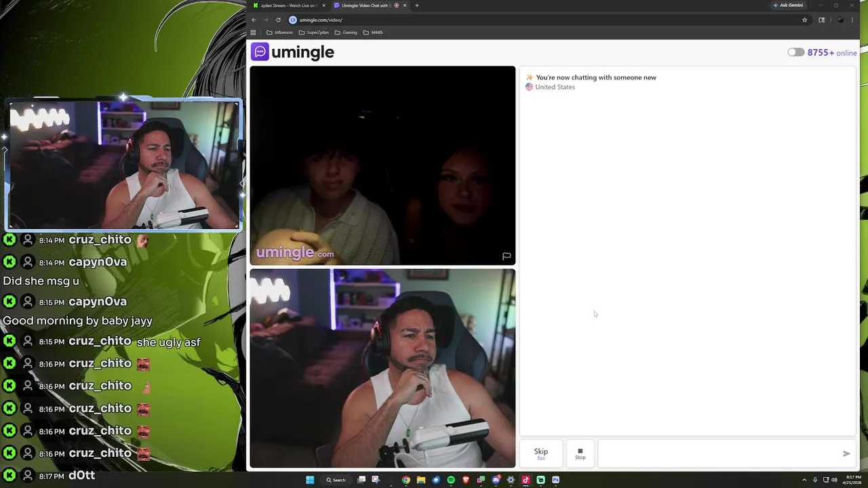Click the volume speaker tray icon
Viewport: 868px width, 488px height.
834,480
